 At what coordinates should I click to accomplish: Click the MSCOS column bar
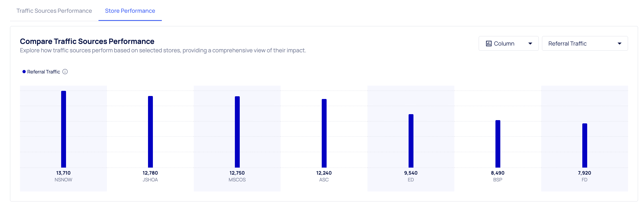pyautogui.click(x=237, y=132)
